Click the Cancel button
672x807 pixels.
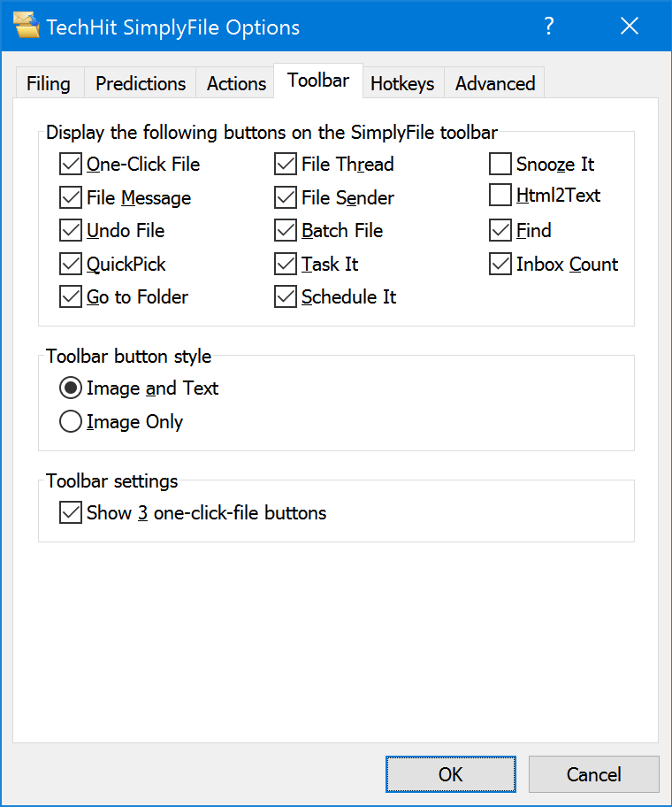pyautogui.click(x=594, y=774)
